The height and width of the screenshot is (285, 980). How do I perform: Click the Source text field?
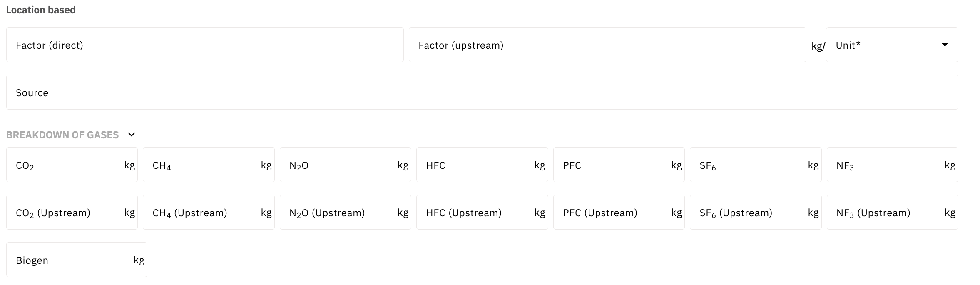click(x=482, y=92)
